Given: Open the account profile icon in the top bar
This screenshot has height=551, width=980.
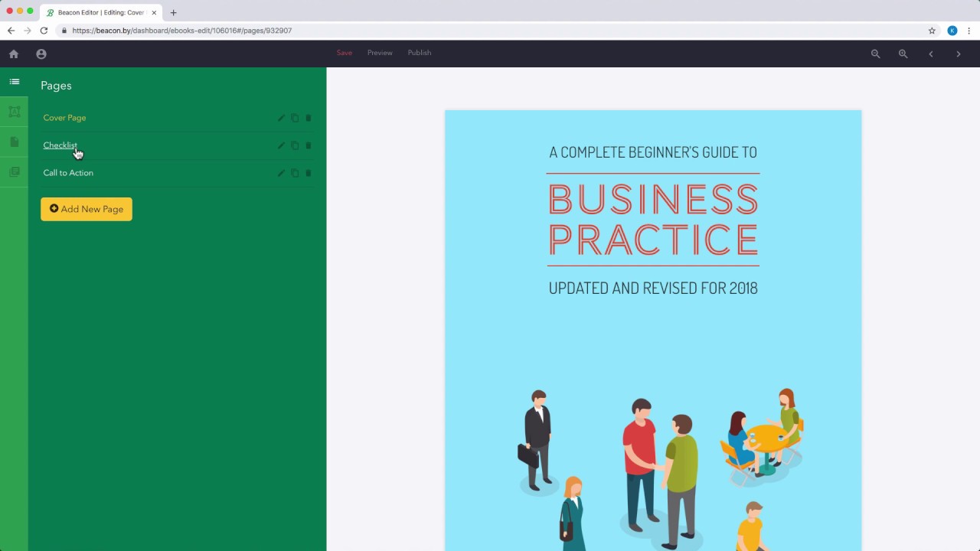Looking at the screenshot, I should 41,54.
